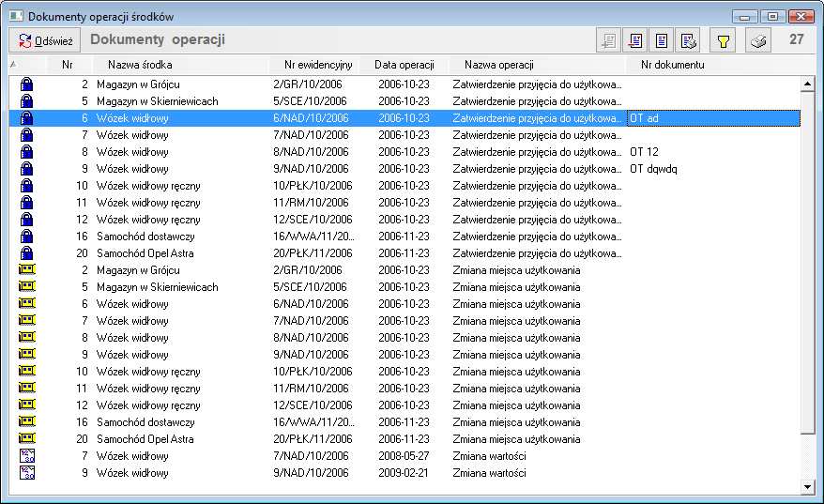The image size is (824, 504).
Task: Select Wózek widłowy ręczny in 10/PŁK/10/2006 Zmiana miejsca row
Action: pos(148,371)
